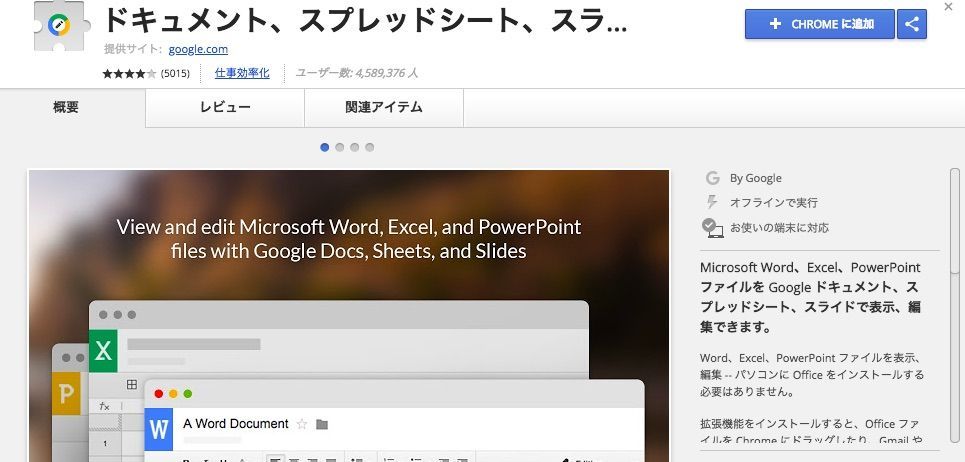Click the By Google text

tap(756, 178)
